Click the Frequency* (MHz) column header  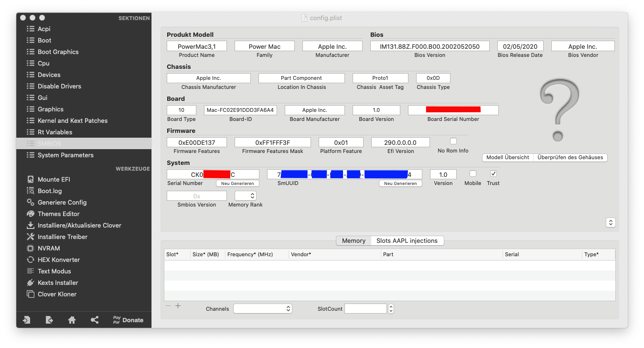256,254
